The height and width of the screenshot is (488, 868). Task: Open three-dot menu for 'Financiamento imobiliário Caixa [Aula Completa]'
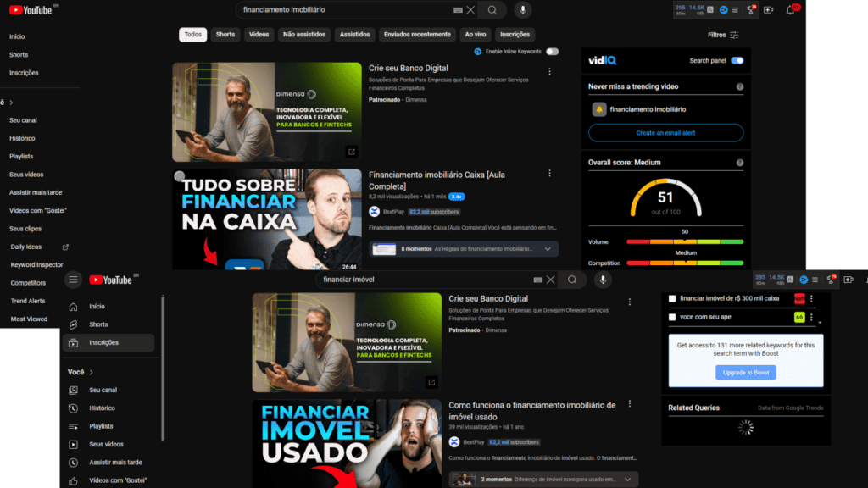pyautogui.click(x=549, y=173)
